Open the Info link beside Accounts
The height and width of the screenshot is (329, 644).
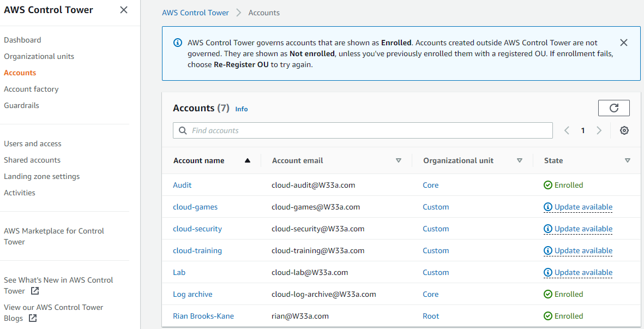tap(242, 109)
